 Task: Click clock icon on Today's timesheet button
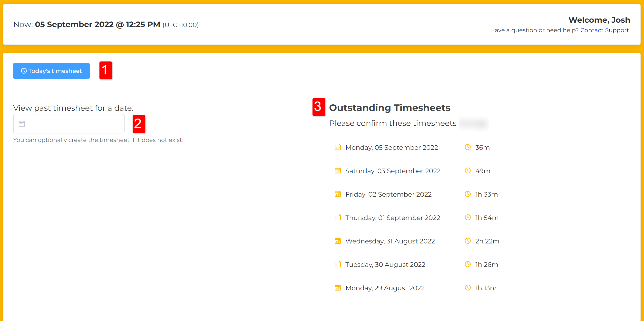24,71
